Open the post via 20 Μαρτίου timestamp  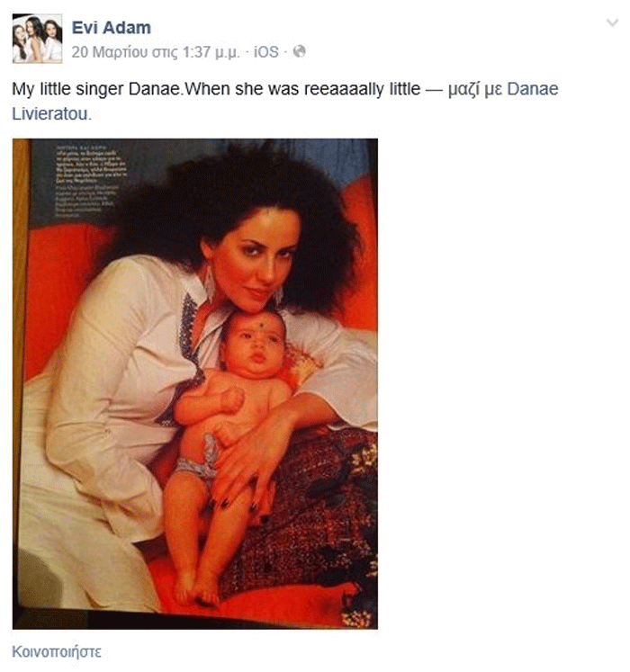pos(155,52)
